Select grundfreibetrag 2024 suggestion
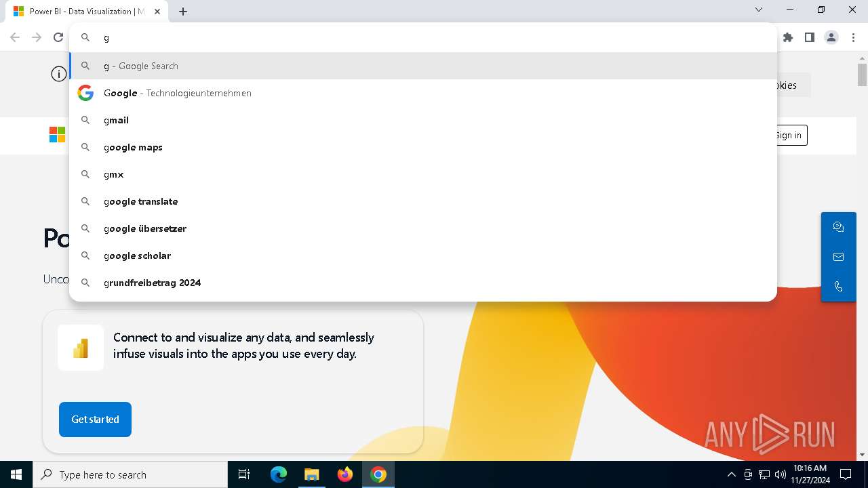The image size is (868, 488). tap(423, 283)
